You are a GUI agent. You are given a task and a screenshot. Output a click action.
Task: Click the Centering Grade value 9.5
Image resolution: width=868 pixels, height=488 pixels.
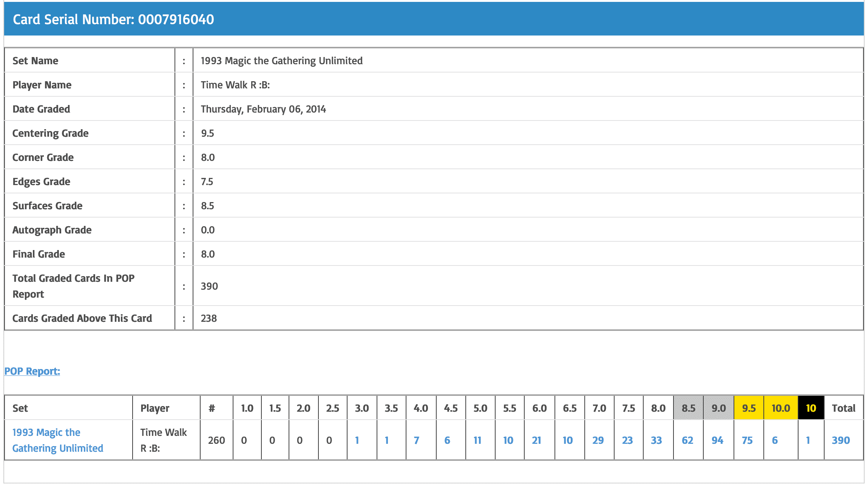coord(207,133)
